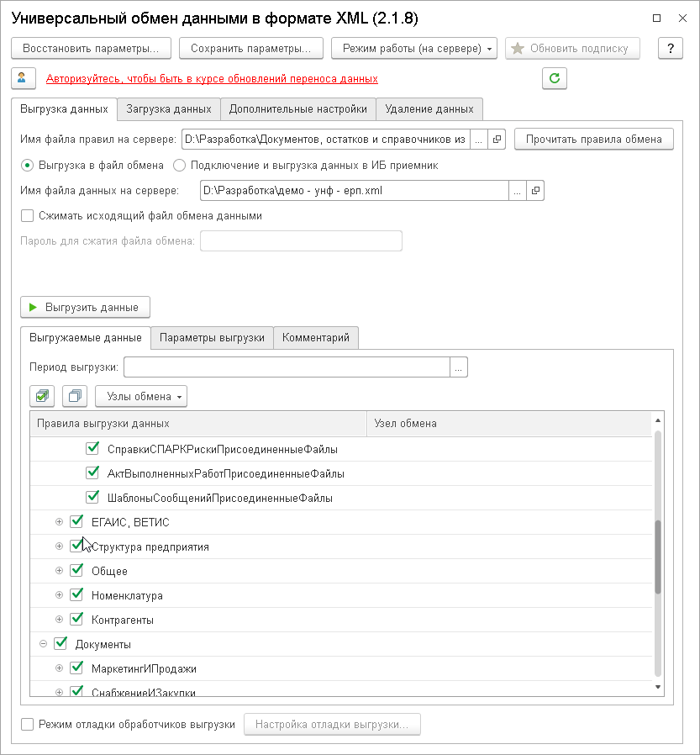
Task: Select Выгружаемые данные tab
Action: coord(86,337)
